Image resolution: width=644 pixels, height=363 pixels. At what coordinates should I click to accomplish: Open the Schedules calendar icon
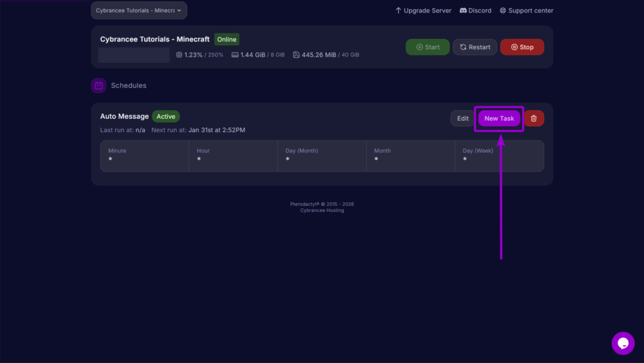point(98,85)
